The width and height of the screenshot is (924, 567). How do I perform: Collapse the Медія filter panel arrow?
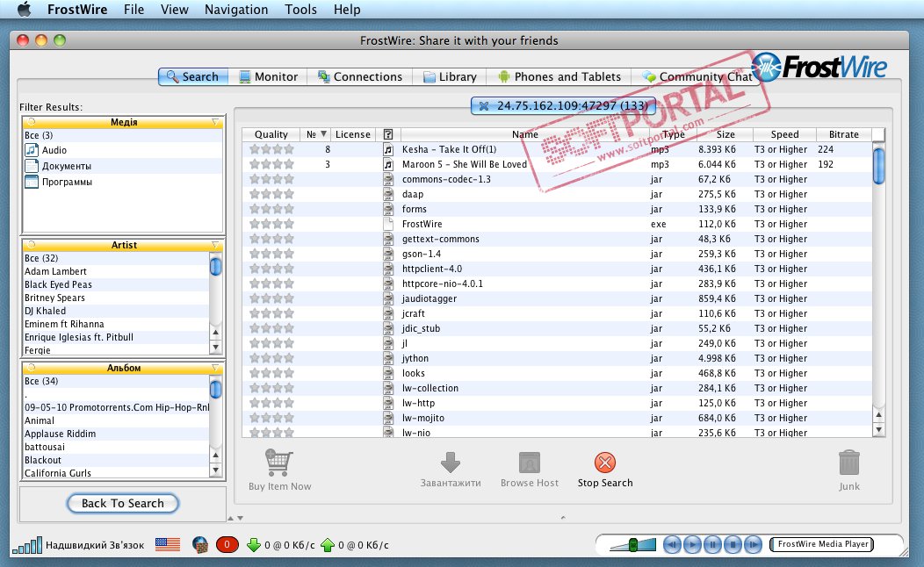click(x=215, y=122)
